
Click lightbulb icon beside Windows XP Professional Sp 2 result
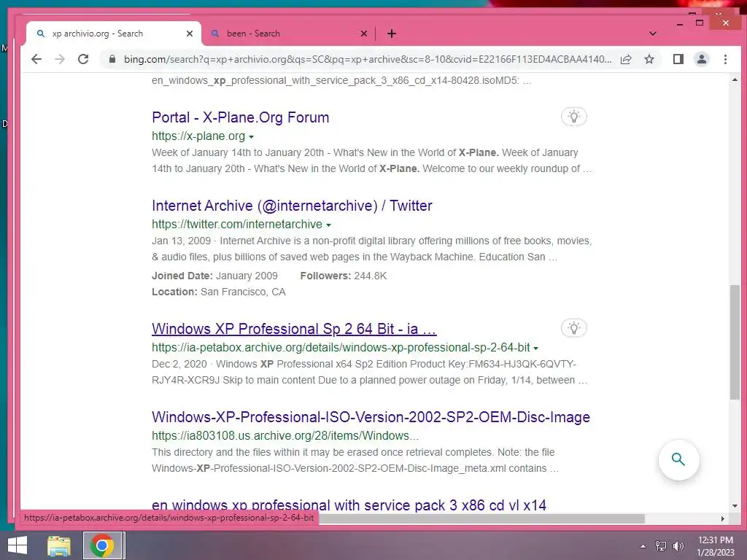574,328
